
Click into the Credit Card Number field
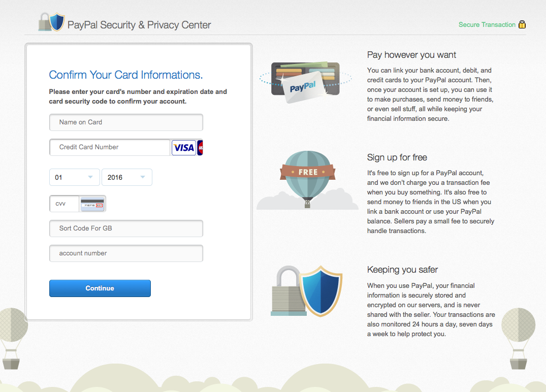(x=110, y=147)
